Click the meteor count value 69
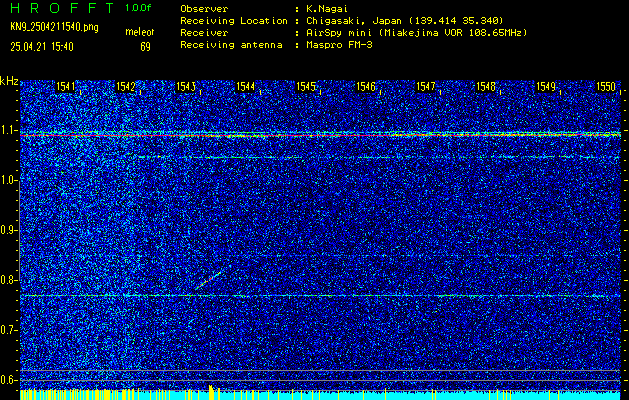Image resolution: width=629 pixels, height=400 pixels. coord(145,47)
